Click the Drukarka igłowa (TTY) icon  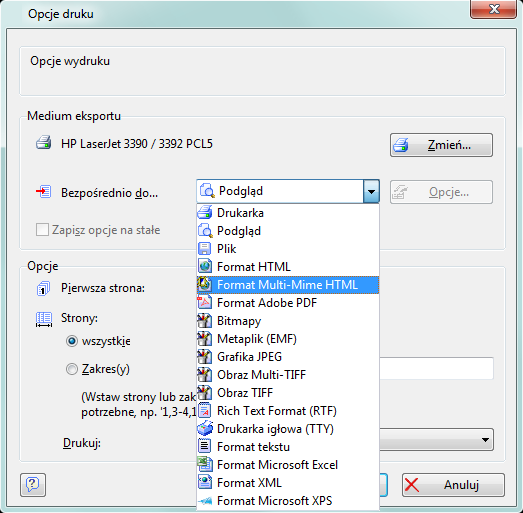point(205,429)
